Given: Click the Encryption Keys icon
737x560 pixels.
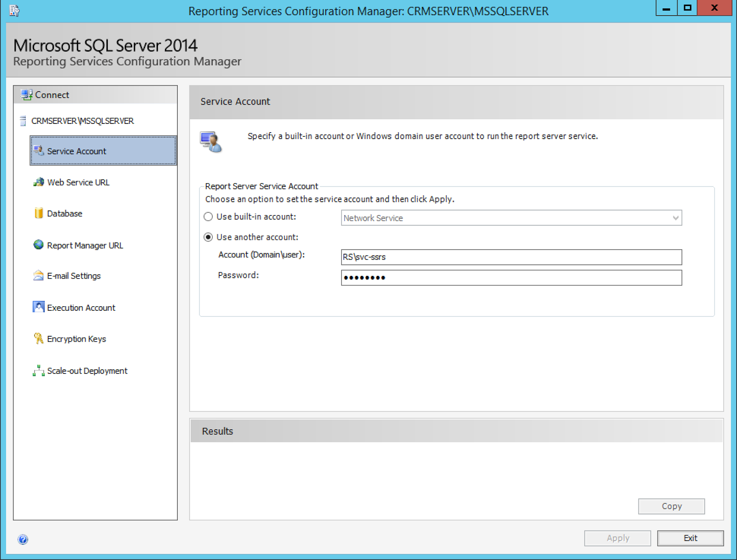Looking at the screenshot, I should (x=39, y=338).
